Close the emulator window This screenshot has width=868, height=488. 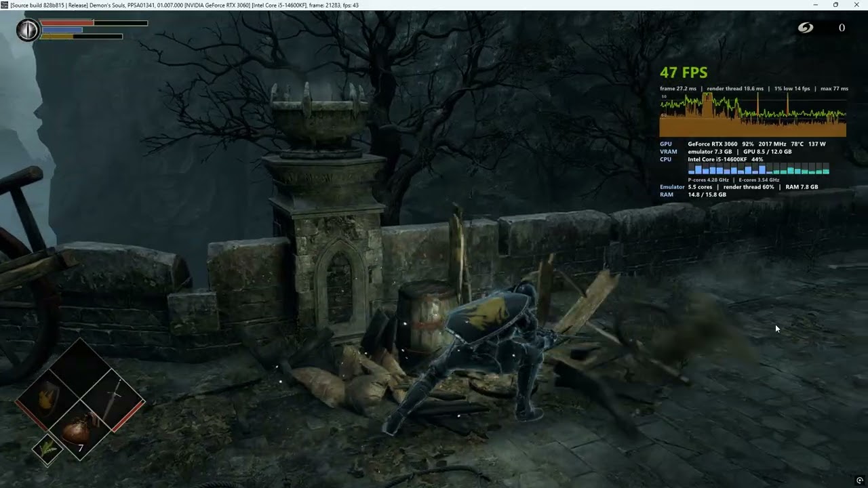[857, 5]
